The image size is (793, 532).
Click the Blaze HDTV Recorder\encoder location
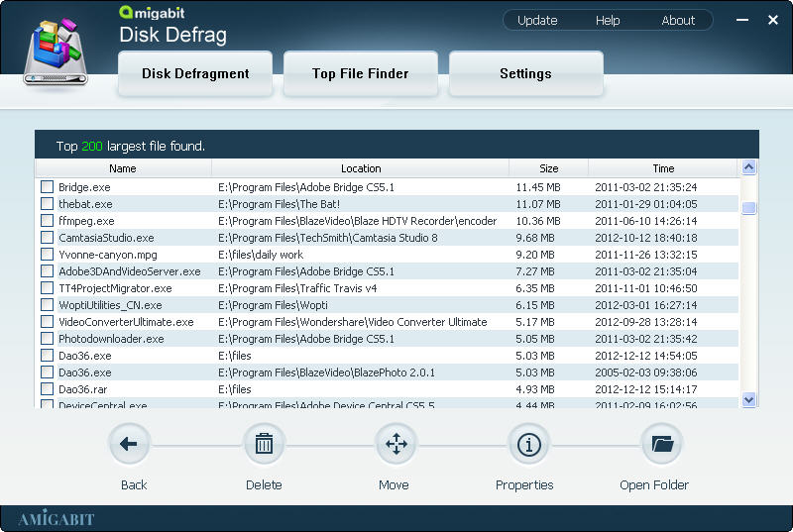[357, 221]
